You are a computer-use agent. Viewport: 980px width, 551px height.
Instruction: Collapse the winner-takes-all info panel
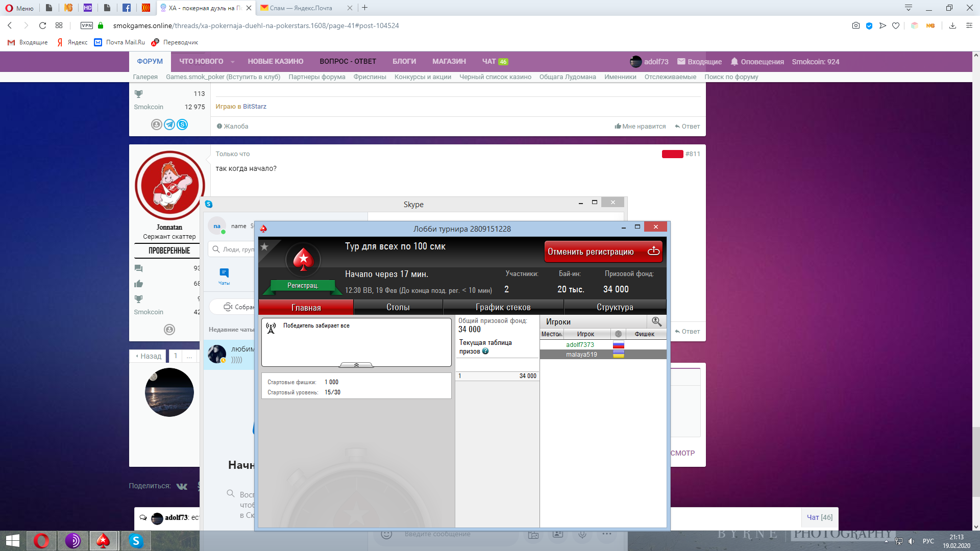pyautogui.click(x=356, y=365)
